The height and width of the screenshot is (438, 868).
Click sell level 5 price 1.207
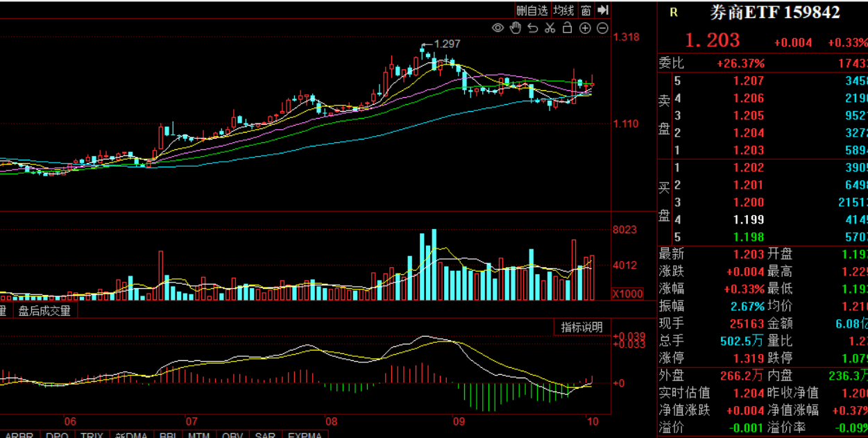click(x=749, y=81)
